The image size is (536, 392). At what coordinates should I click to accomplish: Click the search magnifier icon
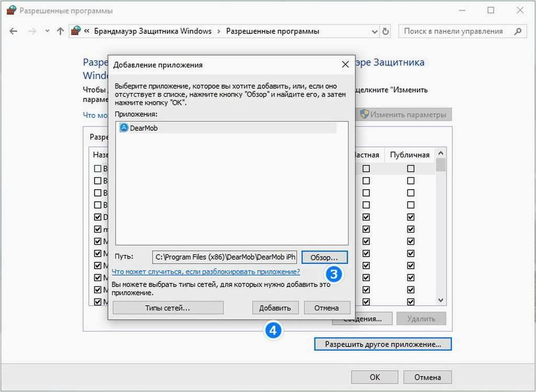pyautogui.click(x=518, y=31)
